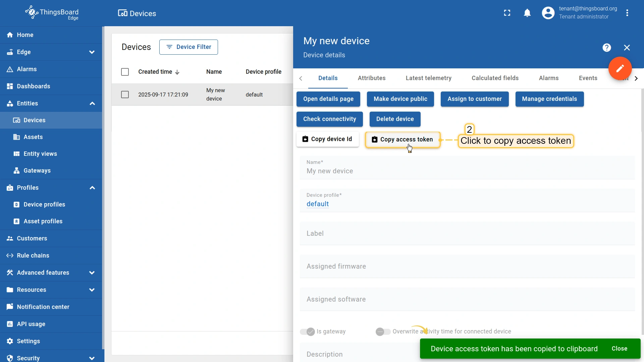The image size is (644, 362).
Task: Switch to the Attributes tab
Action: pos(371,78)
